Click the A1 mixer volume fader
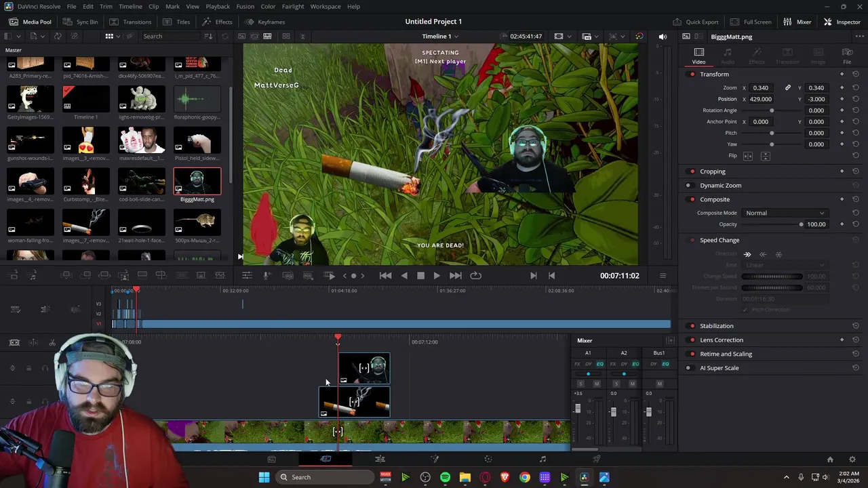This screenshot has width=868, height=488. [x=578, y=409]
